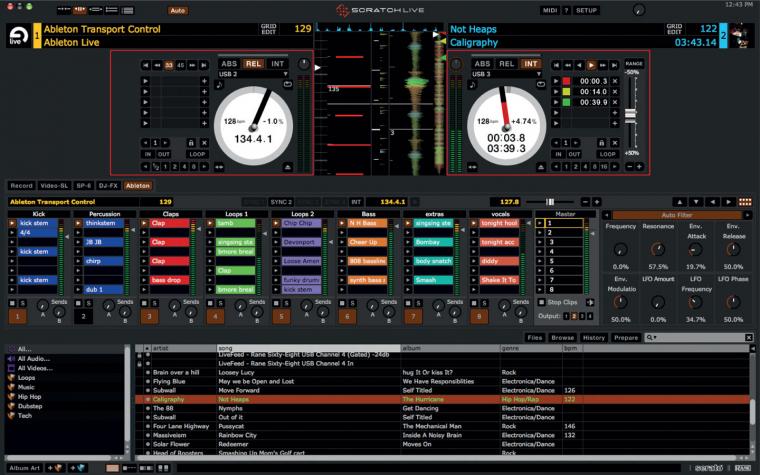Select 33 RPM on left deck
Image resolution: width=760 pixels, height=475 pixels.
[x=169, y=65]
